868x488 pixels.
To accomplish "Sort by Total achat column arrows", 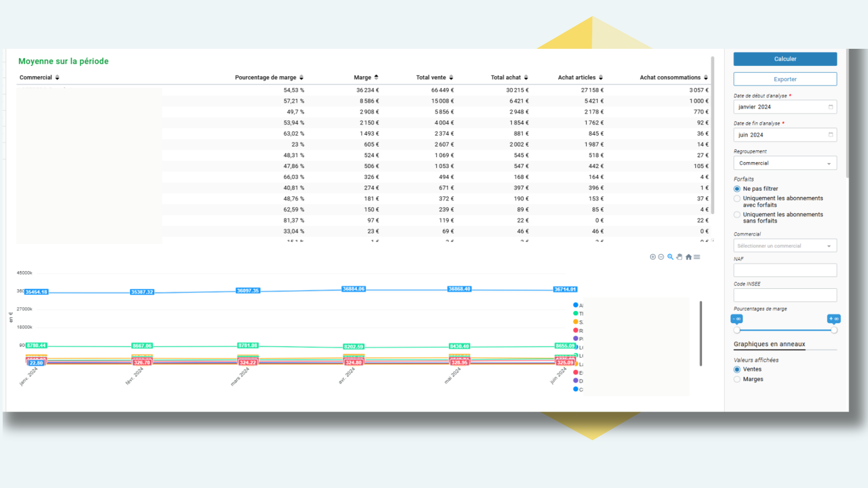I will tap(526, 78).
